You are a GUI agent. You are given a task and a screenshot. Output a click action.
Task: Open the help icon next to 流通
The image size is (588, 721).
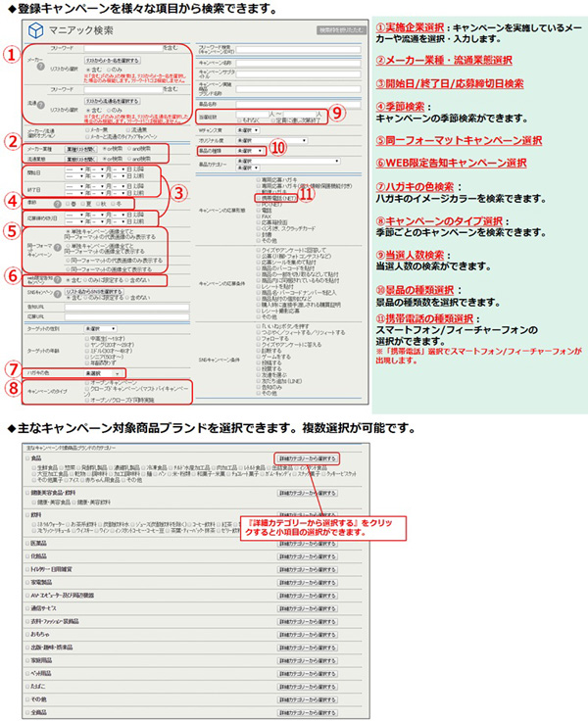point(40,105)
